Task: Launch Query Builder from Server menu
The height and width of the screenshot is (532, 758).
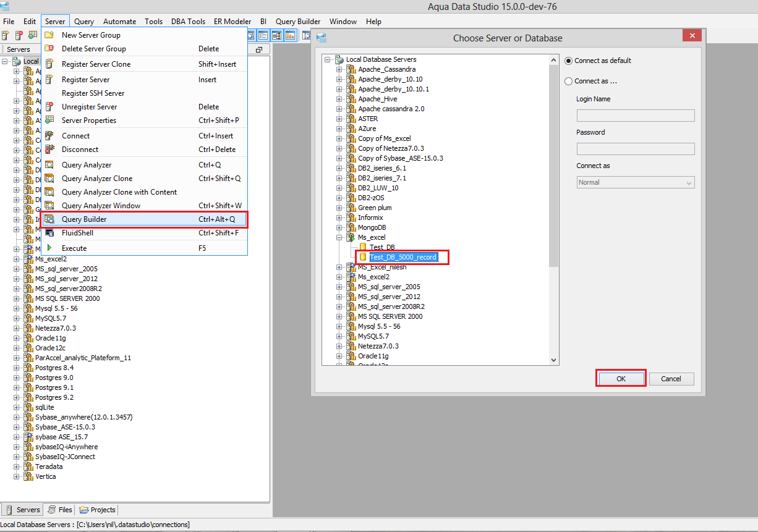Action: pos(145,219)
